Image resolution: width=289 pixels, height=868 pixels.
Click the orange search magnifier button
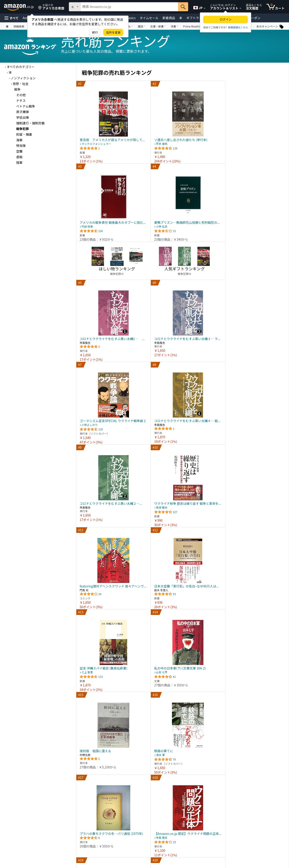click(x=183, y=7)
